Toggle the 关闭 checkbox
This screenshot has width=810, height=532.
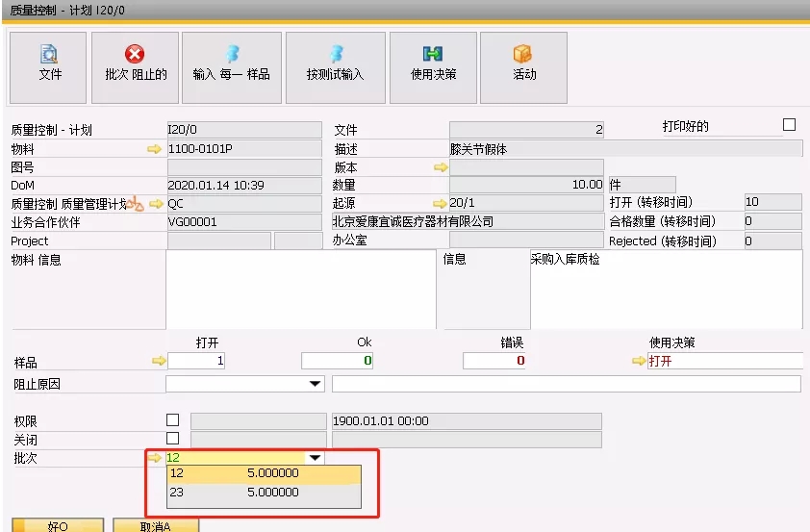(172, 438)
